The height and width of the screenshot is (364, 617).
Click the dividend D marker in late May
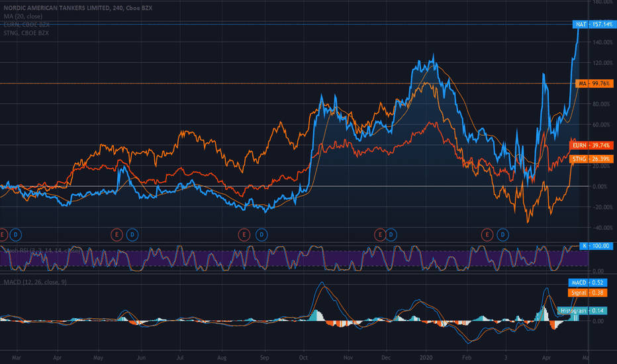point(132,235)
